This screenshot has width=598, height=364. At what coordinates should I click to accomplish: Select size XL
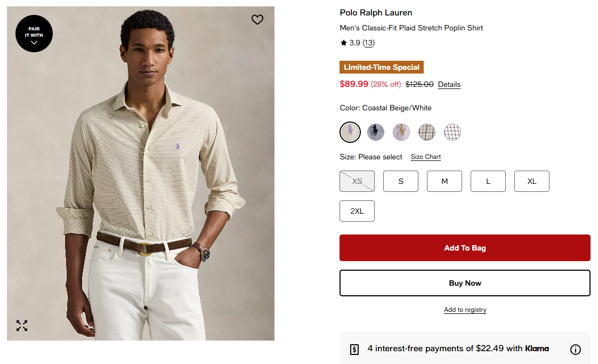coord(532,181)
